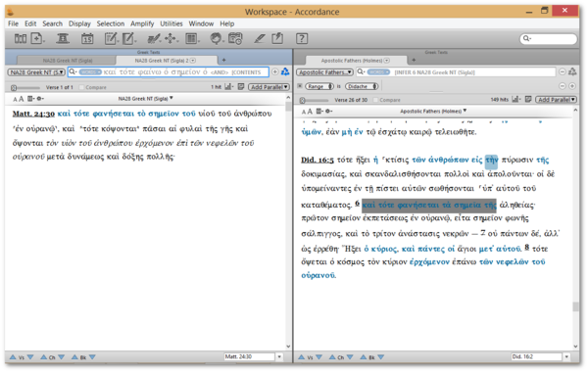Open the Utilities menu
The height and width of the screenshot is (372, 588).
click(171, 23)
